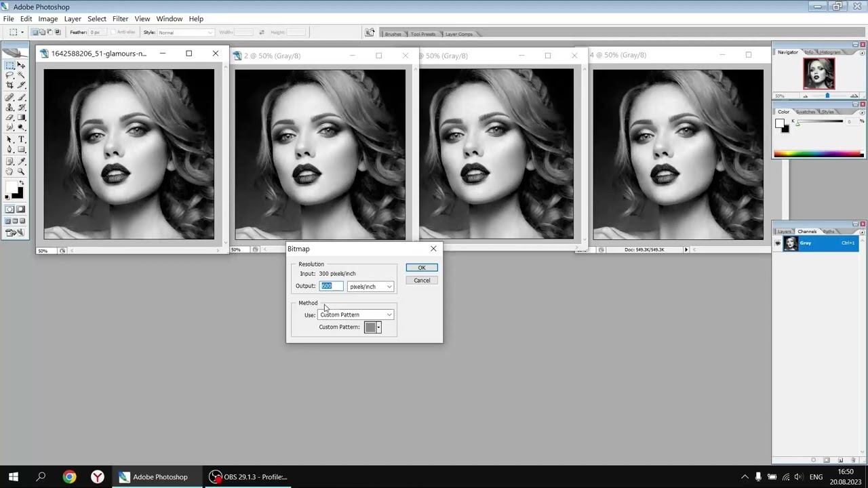Switch to Quick Mask mode

tap(21, 209)
